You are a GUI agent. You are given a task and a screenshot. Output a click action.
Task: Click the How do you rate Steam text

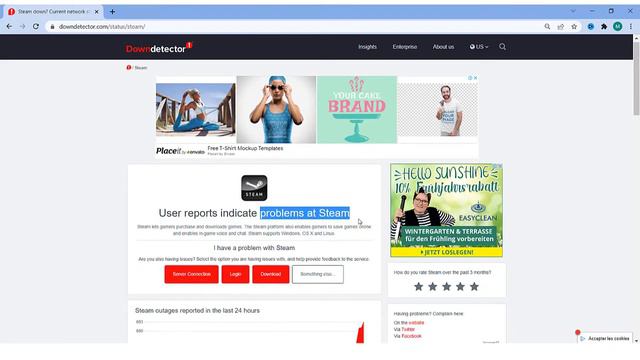(442, 272)
